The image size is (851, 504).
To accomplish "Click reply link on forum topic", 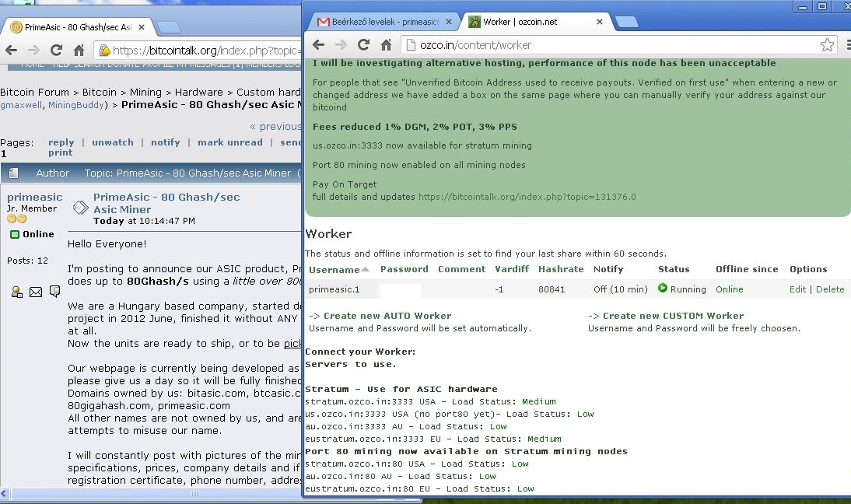I will point(61,142).
